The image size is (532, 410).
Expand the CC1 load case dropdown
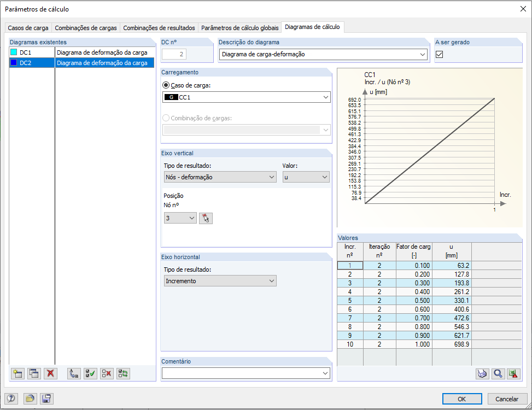[x=326, y=97]
